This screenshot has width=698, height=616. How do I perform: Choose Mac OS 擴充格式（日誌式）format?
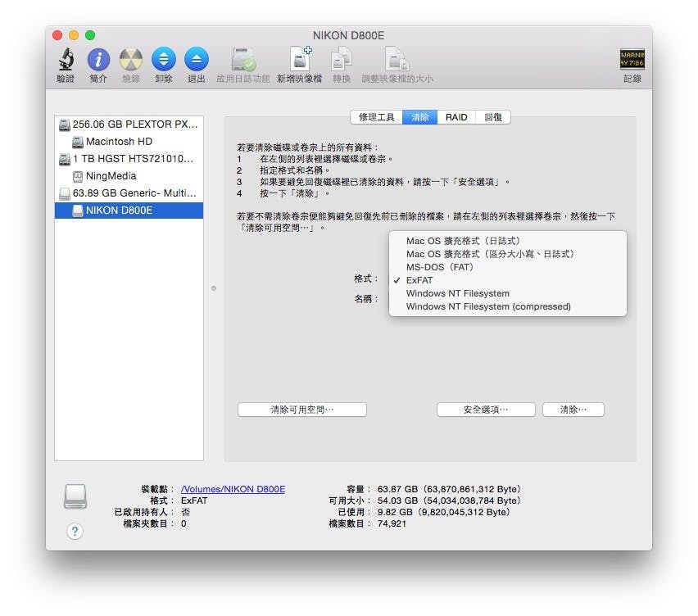pos(507,241)
